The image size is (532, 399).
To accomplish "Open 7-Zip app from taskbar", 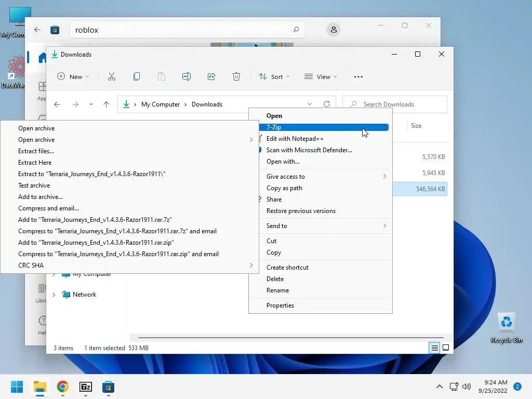I will tap(86, 387).
